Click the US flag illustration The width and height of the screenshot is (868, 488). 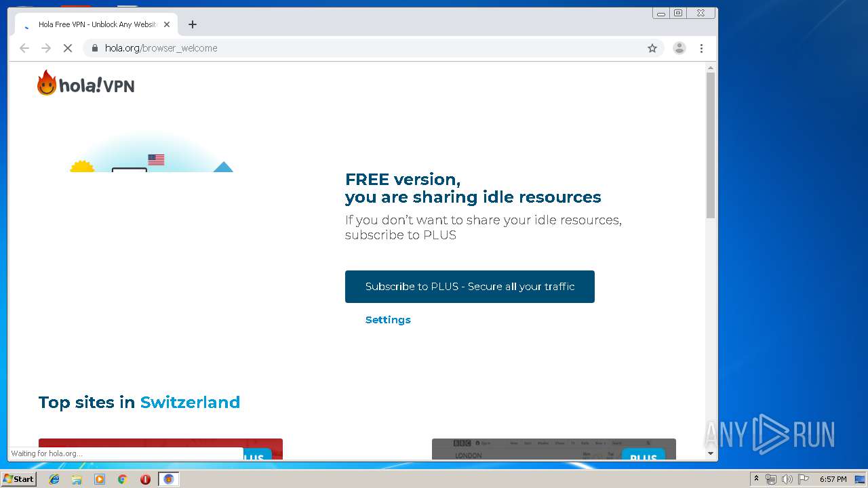tap(156, 160)
